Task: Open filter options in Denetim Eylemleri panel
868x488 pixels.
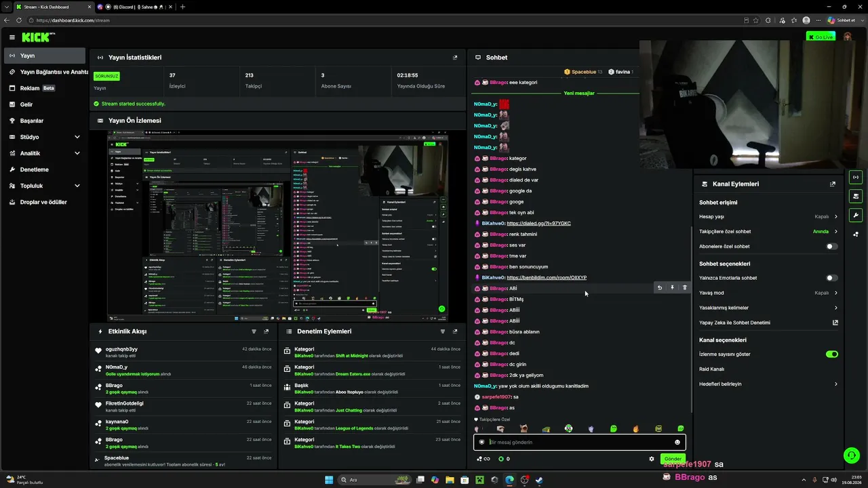Action: (x=443, y=331)
